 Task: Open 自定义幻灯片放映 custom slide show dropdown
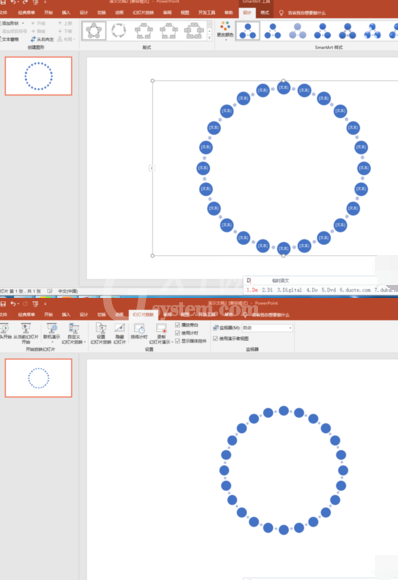coord(74,333)
